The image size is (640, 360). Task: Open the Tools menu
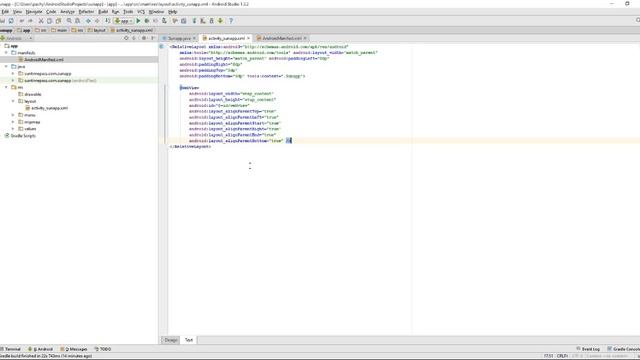(x=128, y=12)
